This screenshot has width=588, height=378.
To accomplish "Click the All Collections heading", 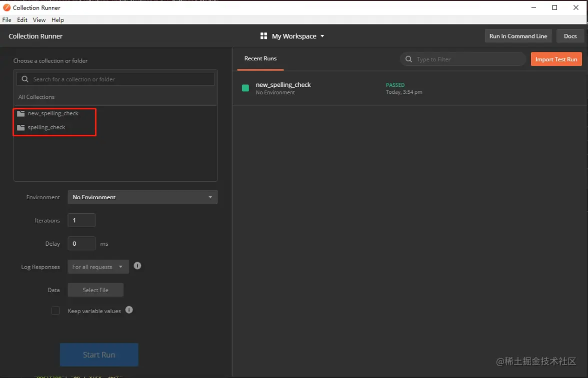I will click(x=36, y=97).
